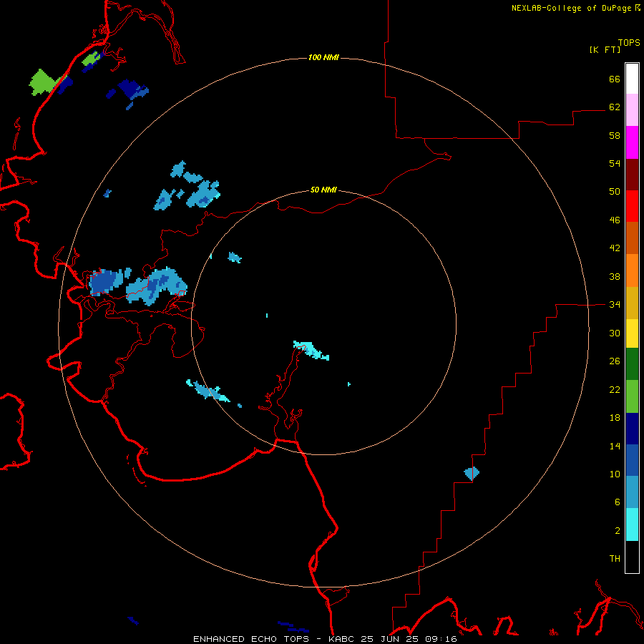Click the 34 value on the legend
The width and height of the screenshot is (644, 644).
[x=615, y=305]
